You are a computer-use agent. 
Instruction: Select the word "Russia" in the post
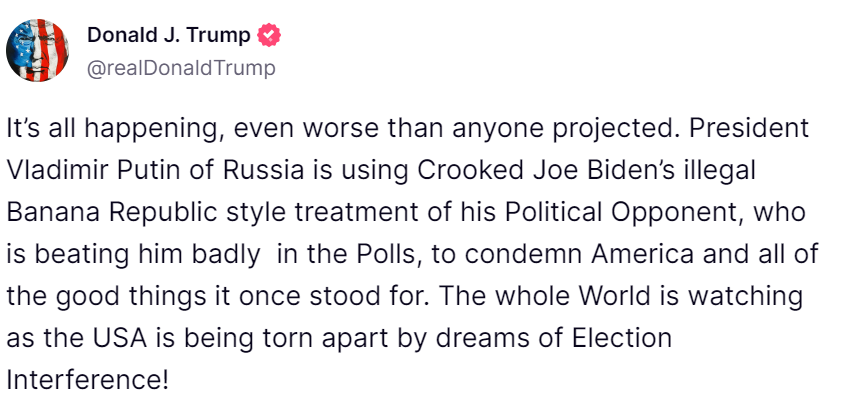pos(264,171)
